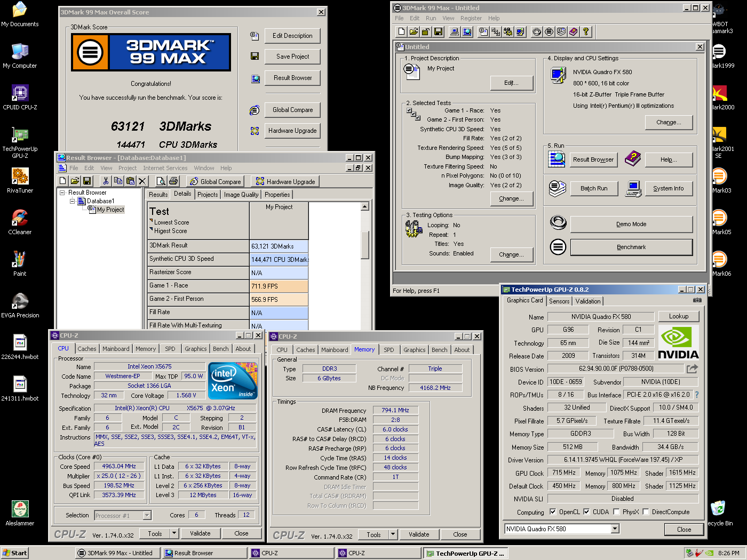The width and height of the screenshot is (747, 560).
Task: Click Batch Run stacked pages toolbar icon
Action: pyautogui.click(x=561, y=31)
